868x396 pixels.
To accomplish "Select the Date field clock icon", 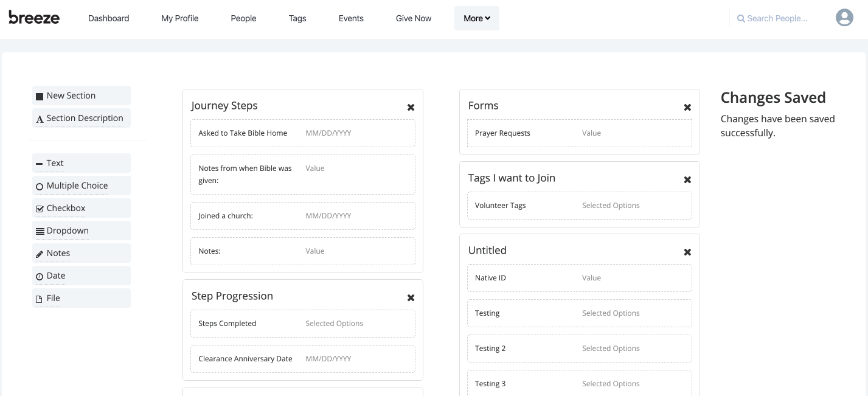I will (39, 276).
